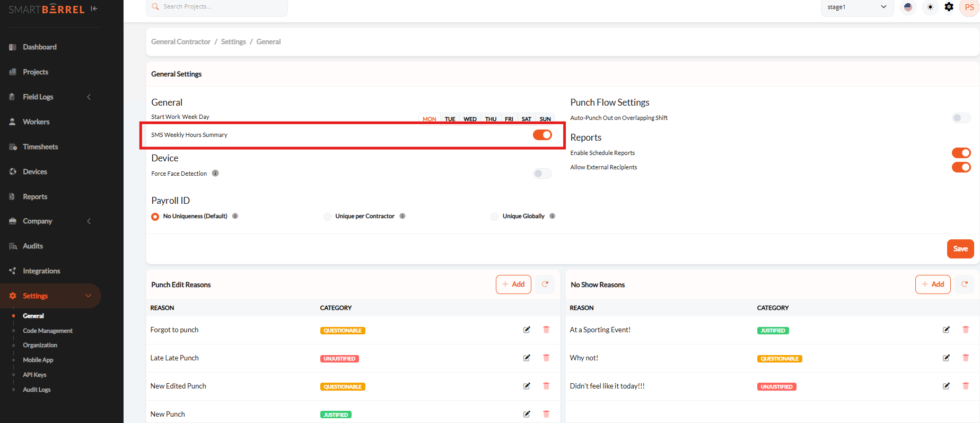This screenshot has width=980, height=423.
Task: Click UNJUSTIFIED badge for Late Late Punch
Action: pyautogui.click(x=339, y=359)
